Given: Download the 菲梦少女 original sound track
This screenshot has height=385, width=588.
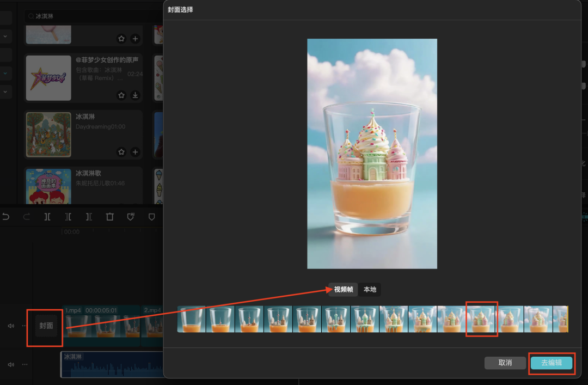Looking at the screenshot, I should pyautogui.click(x=135, y=95).
